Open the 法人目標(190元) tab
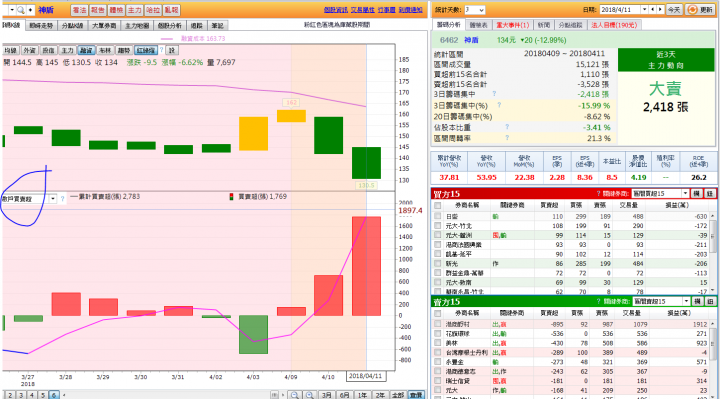720x399 pixels. coord(614,25)
